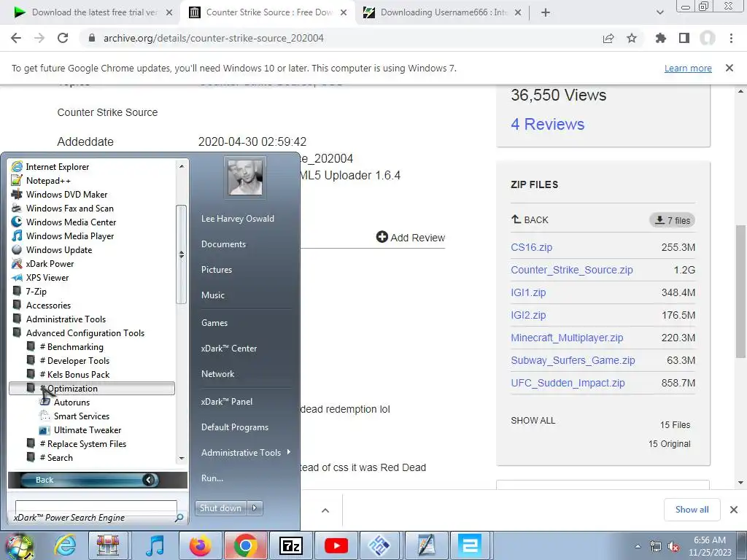Open Music from the Start menu
Image resolution: width=747 pixels, height=560 pixels.
point(212,295)
